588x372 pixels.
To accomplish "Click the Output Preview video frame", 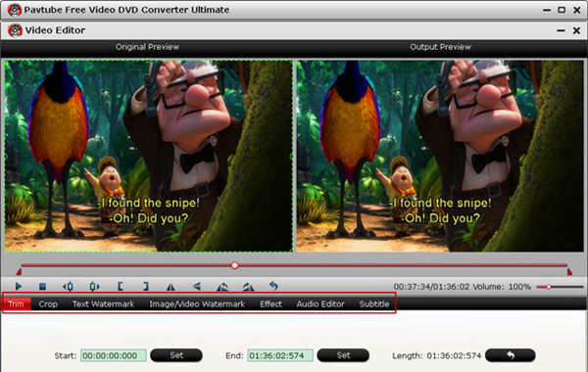I will [440, 156].
